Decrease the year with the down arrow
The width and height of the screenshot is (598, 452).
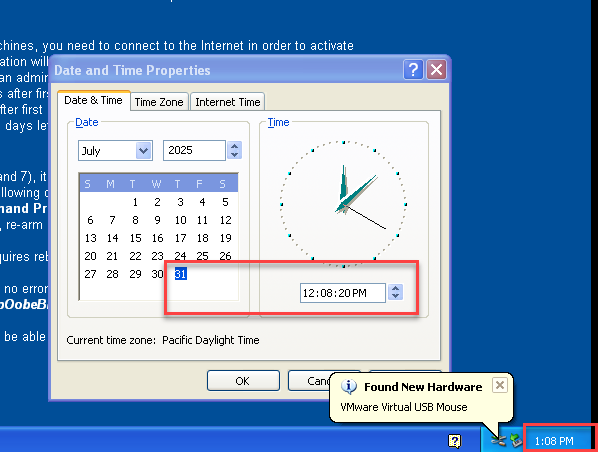(235, 154)
